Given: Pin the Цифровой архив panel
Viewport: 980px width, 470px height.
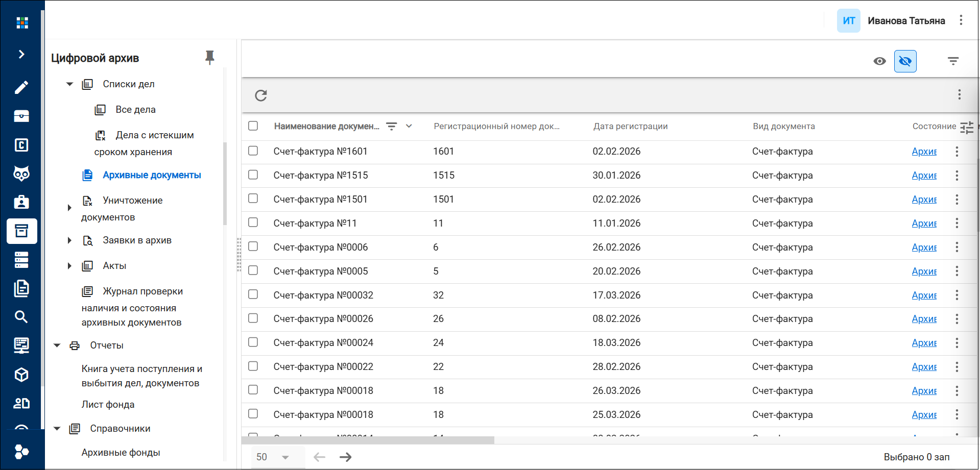Looking at the screenshot, I should [209, 57].
